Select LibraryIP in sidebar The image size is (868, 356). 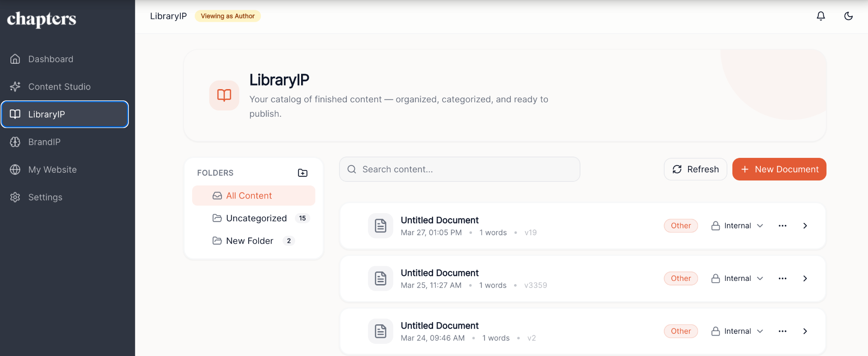65,114
